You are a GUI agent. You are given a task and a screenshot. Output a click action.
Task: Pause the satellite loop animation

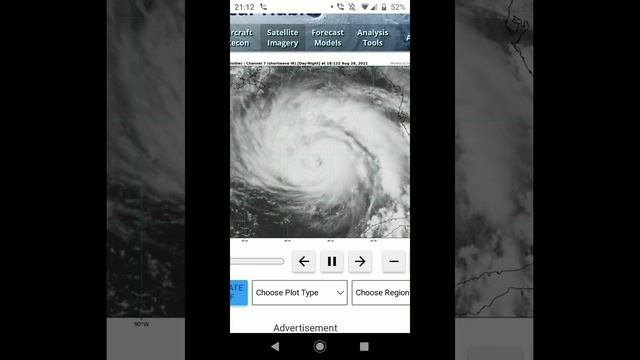click(x=332, y=261)
